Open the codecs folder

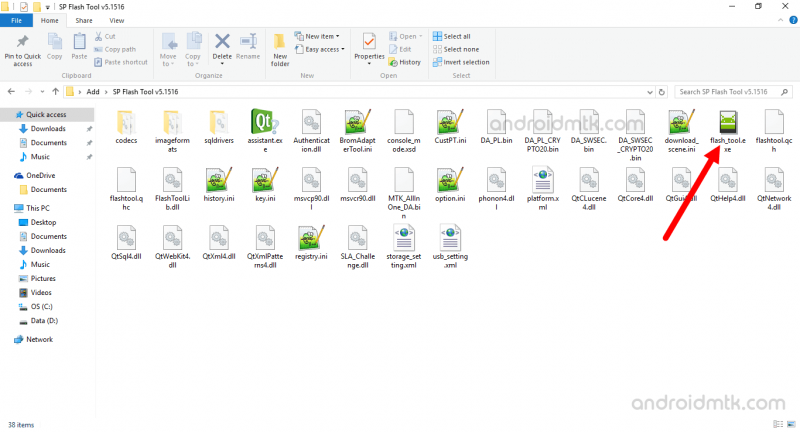(x=126, y=127)
